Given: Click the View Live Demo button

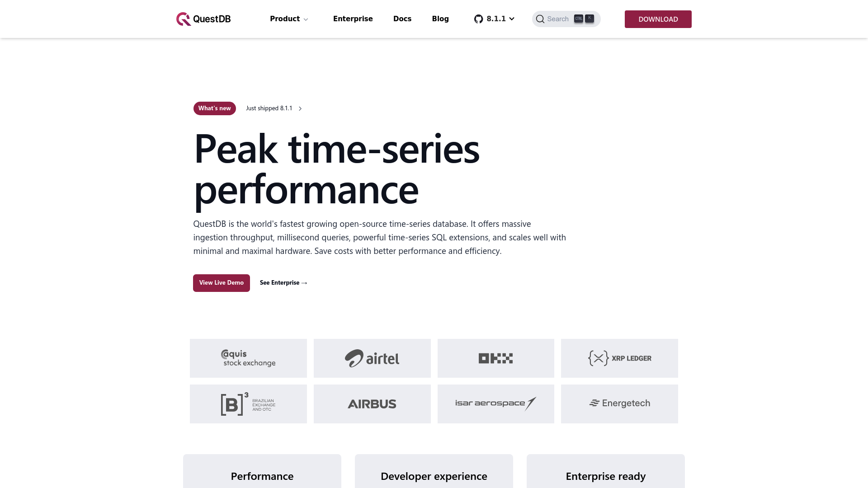Looking at the screenshot, I should (221, 282).
